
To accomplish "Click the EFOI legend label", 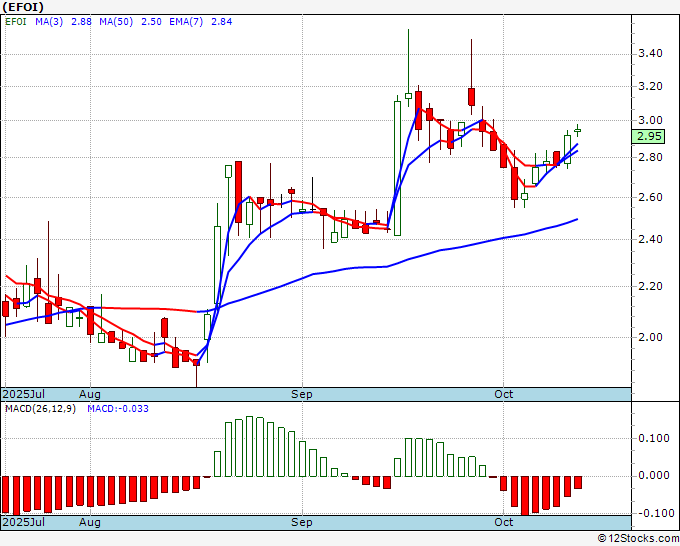I will click(x=16, y=22).
